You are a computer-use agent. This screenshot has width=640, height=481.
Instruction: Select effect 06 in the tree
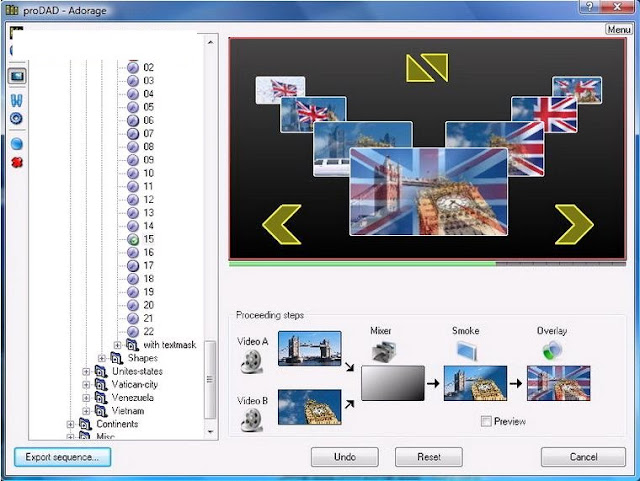coord(141,120)
